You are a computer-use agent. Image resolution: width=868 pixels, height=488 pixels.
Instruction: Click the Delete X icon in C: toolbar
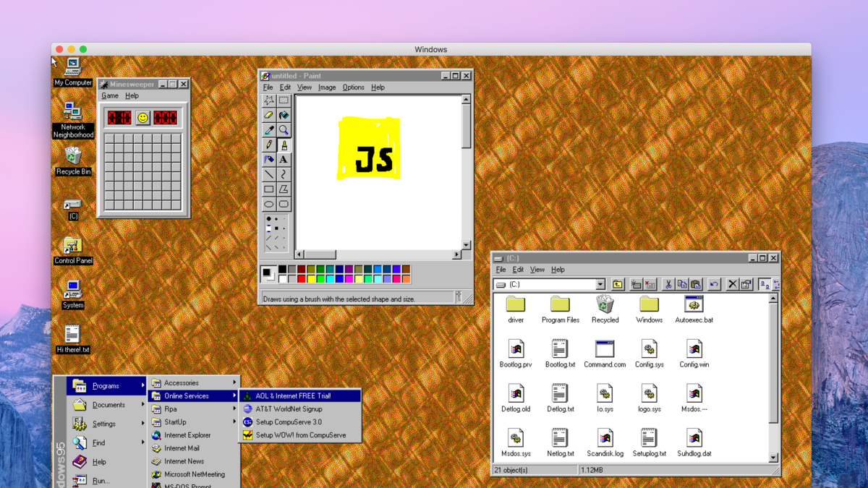732,285
